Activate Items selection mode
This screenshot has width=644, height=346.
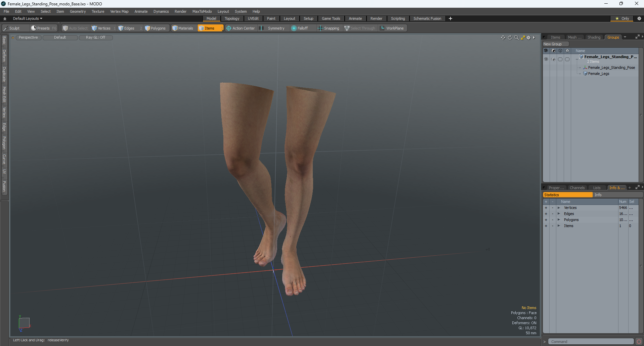point(210,28)
